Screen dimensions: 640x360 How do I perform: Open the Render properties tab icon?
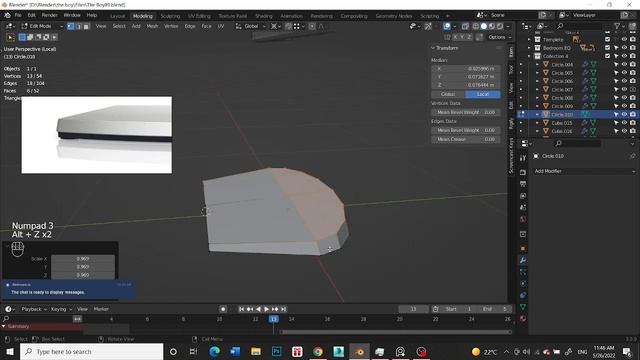(x=523, y=172)
